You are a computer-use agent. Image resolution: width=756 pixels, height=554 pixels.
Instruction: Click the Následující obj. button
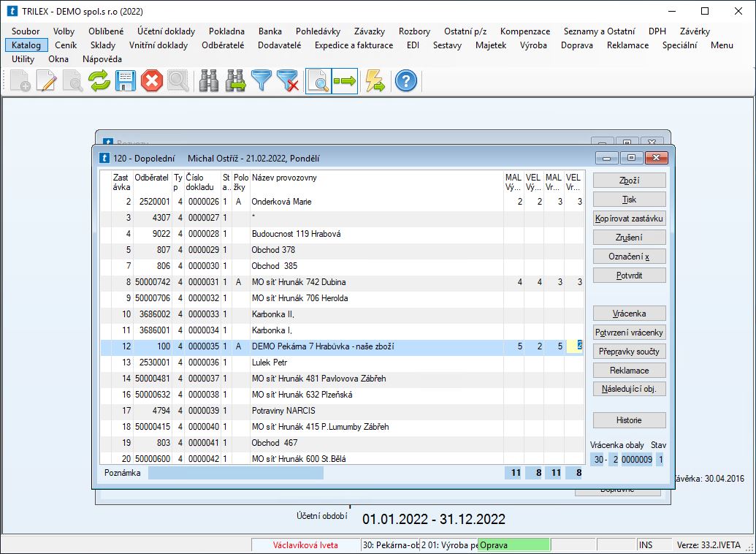tap(629, 389)
